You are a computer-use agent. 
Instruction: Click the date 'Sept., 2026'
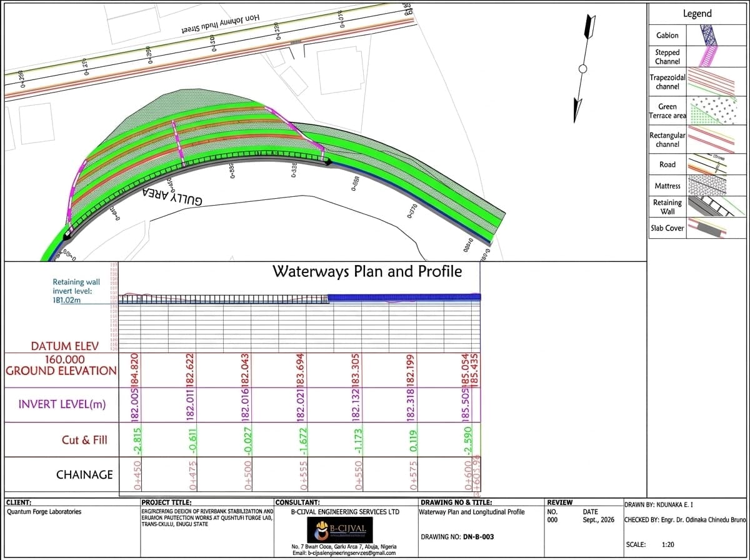(x=598, y=519)
